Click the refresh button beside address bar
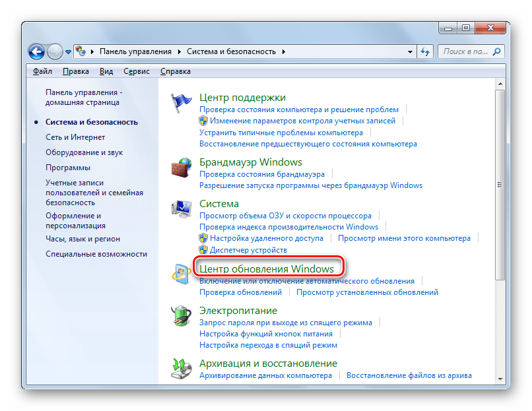The width and height of the screenshot is (532, 411). coord(425,52)
